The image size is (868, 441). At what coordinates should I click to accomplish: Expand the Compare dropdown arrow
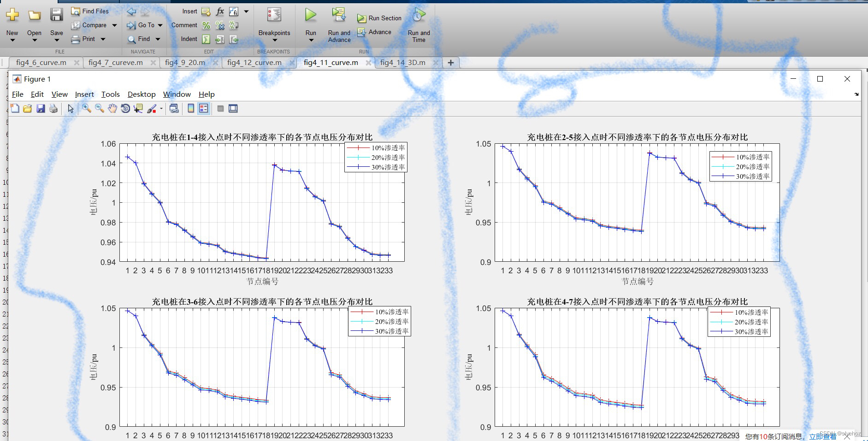[x=114, y=25]
